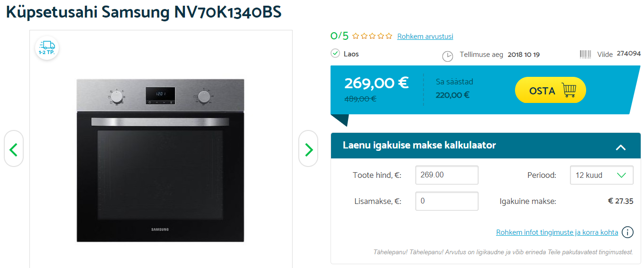Open Rohkem infot tingimuste ja korra kohta link

coord(557,232)
